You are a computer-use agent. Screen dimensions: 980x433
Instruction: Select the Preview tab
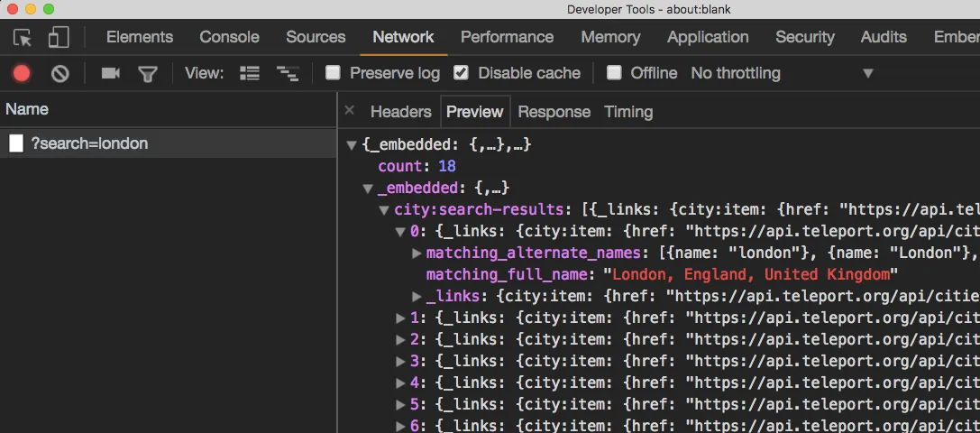coord(474,112)
